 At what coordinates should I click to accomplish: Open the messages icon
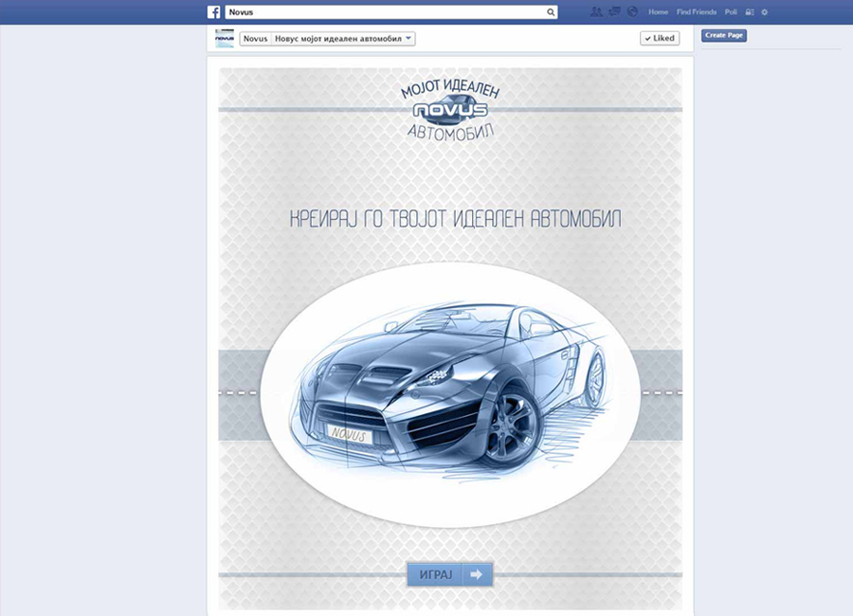[x=614, y=12]
